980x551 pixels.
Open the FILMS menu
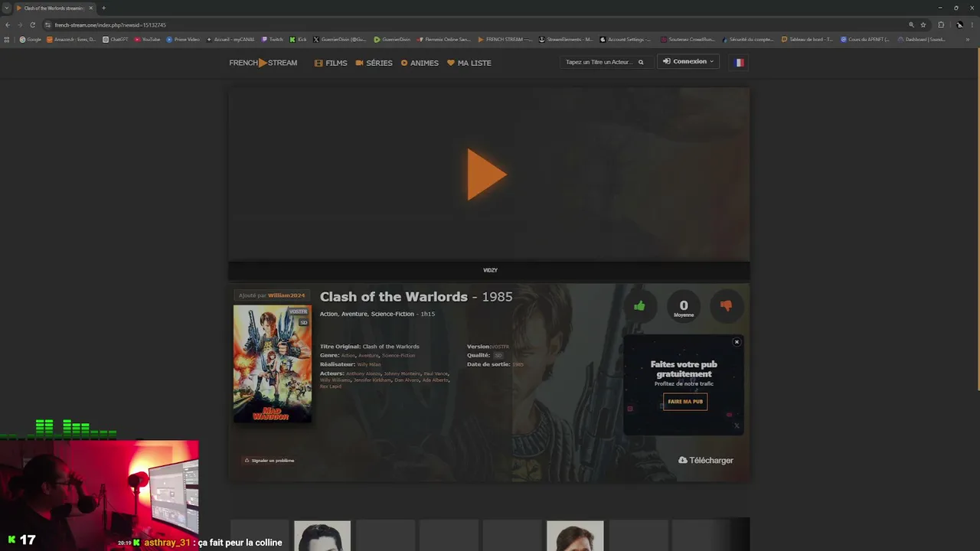tap(331, 63)
